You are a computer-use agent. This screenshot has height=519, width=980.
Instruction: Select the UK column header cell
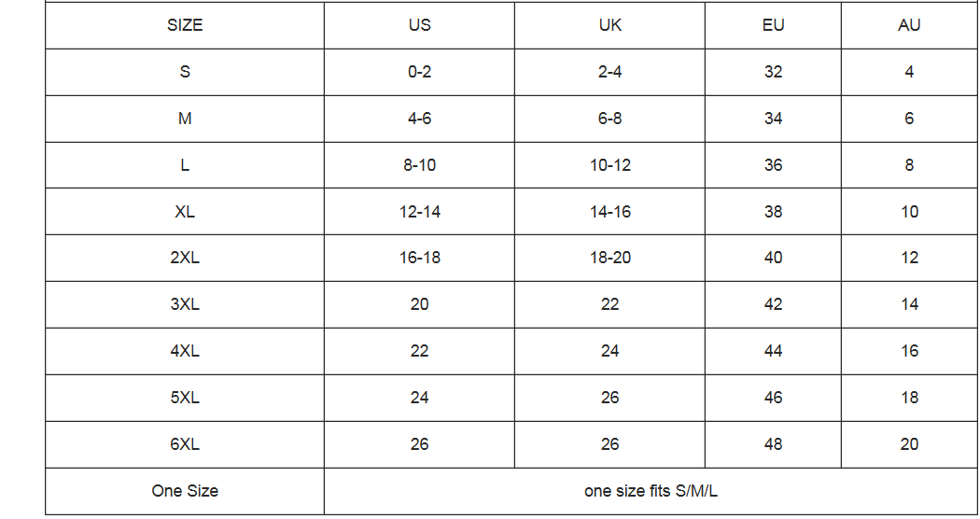[x=609, y=25]
